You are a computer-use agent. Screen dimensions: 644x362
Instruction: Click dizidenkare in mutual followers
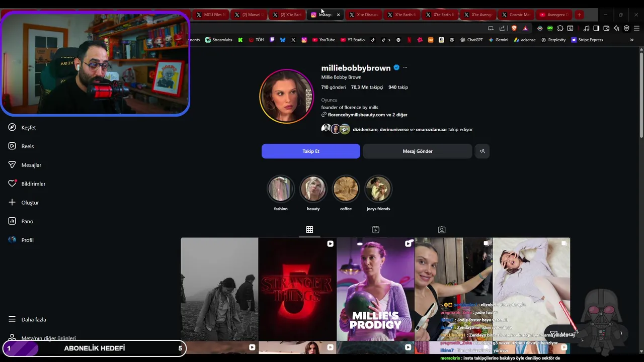coord(365,129)
